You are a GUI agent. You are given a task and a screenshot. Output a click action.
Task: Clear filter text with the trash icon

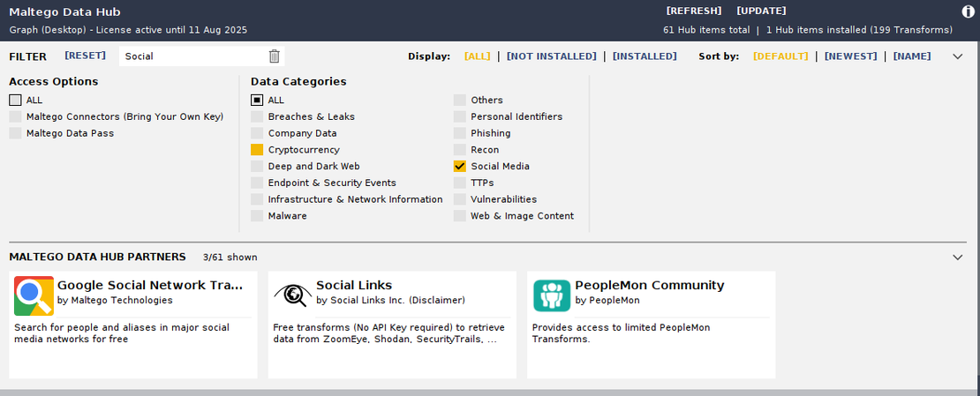[x=275, y=56]
